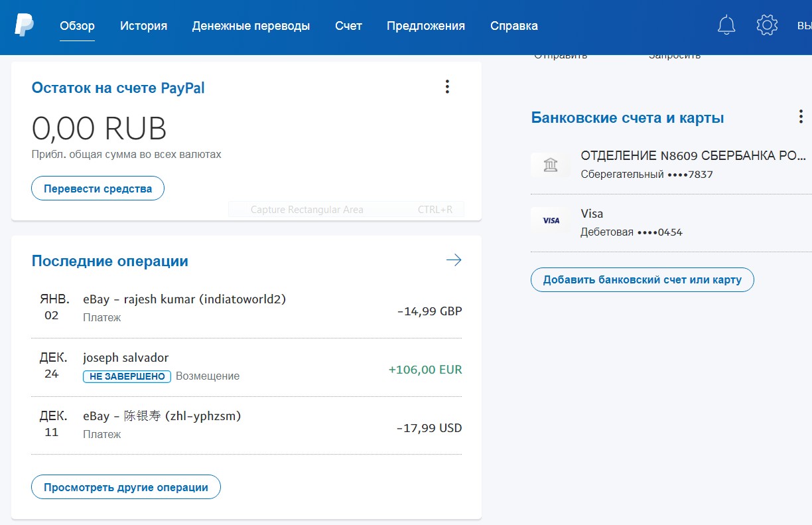Switch to the Обзор tab
This screenshot has width=812, height=525.
(x=77, y=26)
